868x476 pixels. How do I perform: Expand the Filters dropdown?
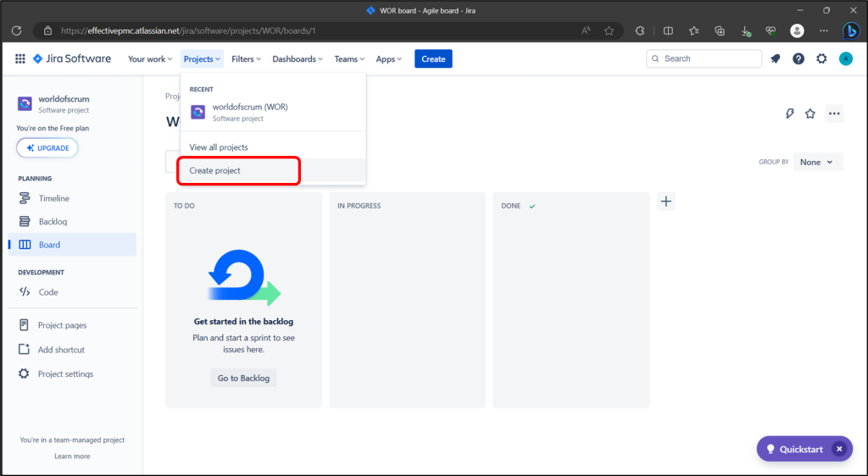click(x=246, y=59)
